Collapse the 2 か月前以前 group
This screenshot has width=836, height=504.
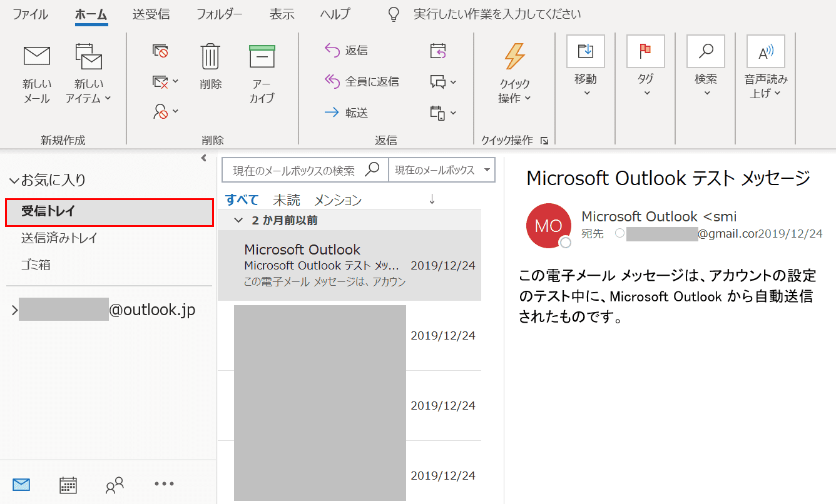click(x=238, y=220)
